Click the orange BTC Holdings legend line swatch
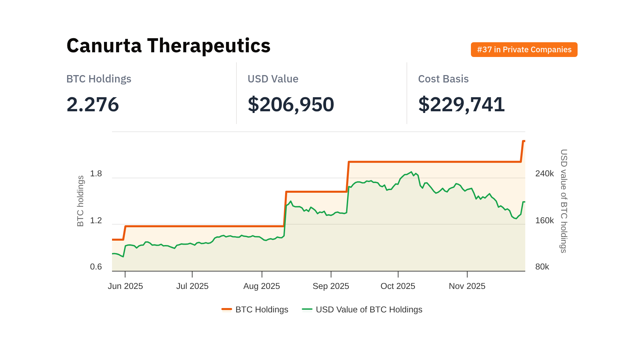Screen dimensions: 644x362 [x=227, y=309]
